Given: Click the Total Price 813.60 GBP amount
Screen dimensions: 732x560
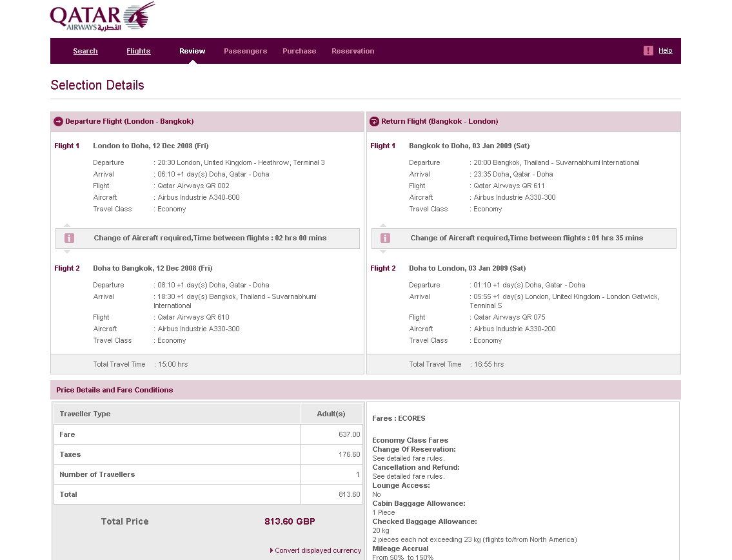Looking at the screenshot, I should (290, 522).
